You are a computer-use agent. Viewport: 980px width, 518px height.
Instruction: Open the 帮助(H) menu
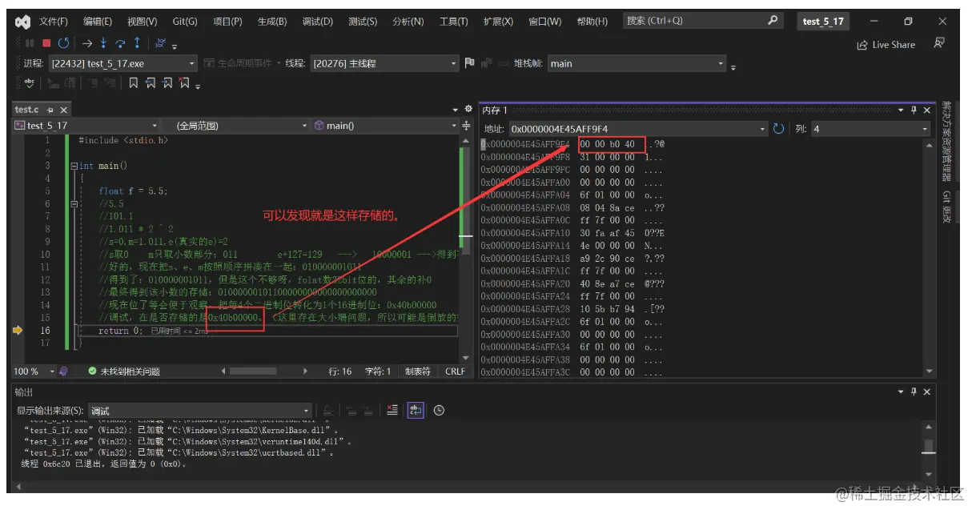pyautogui.click(x=592, y=22)
